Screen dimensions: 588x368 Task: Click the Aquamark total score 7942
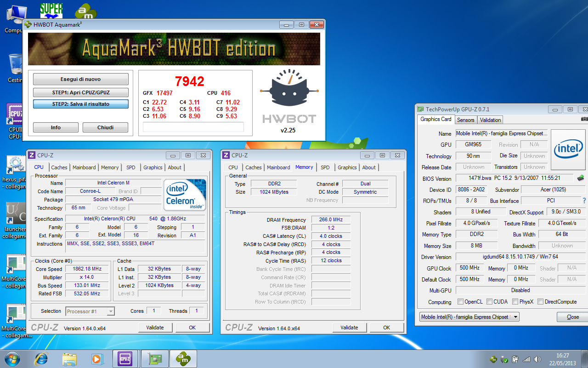(x=190, y=81)
